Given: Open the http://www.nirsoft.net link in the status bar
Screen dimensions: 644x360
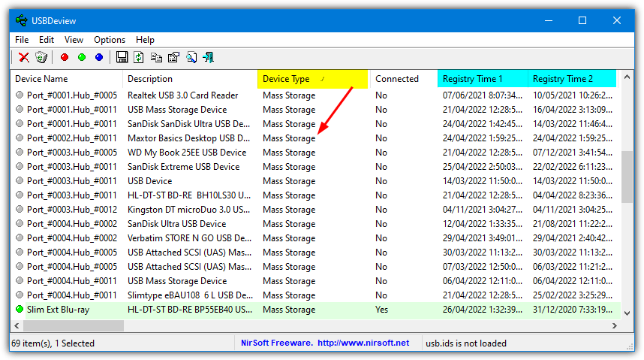Looking at the screenshot, I should point(363,343).
